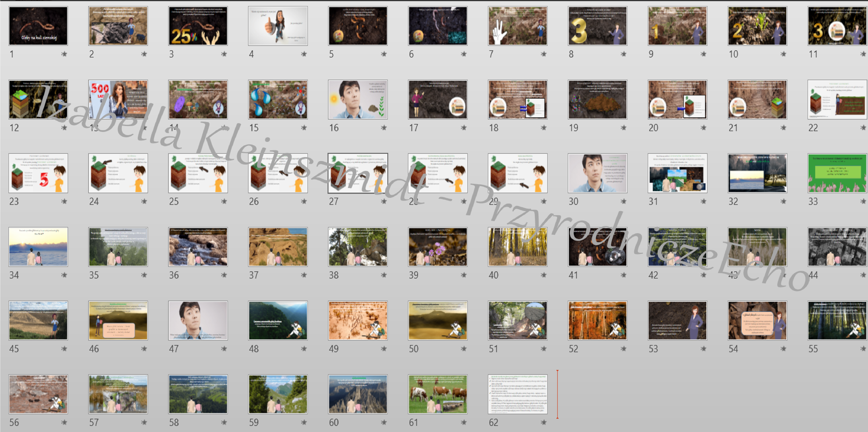Click the star icon below slide 30
This screenshot has height=432, width=868.
[x=623, y=201]
